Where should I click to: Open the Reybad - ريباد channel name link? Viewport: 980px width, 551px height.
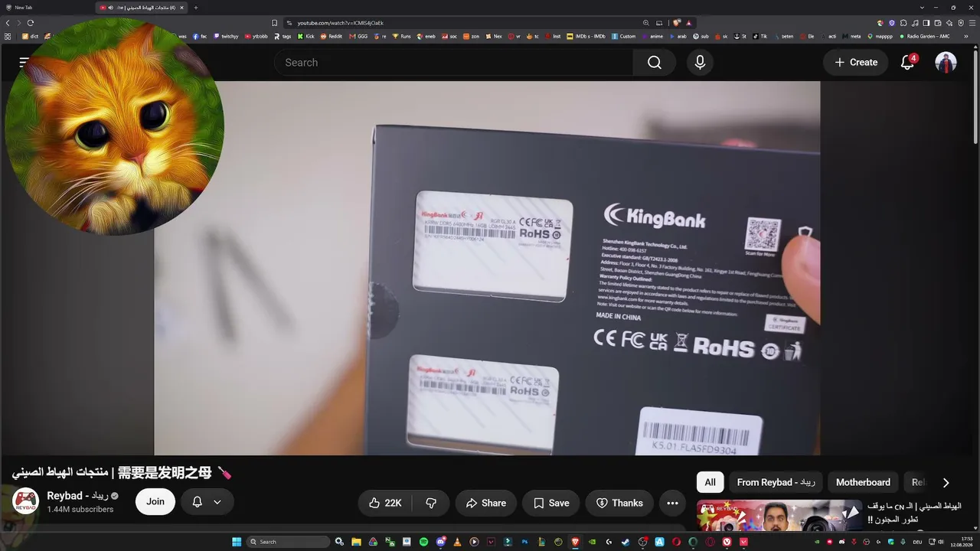77,496
